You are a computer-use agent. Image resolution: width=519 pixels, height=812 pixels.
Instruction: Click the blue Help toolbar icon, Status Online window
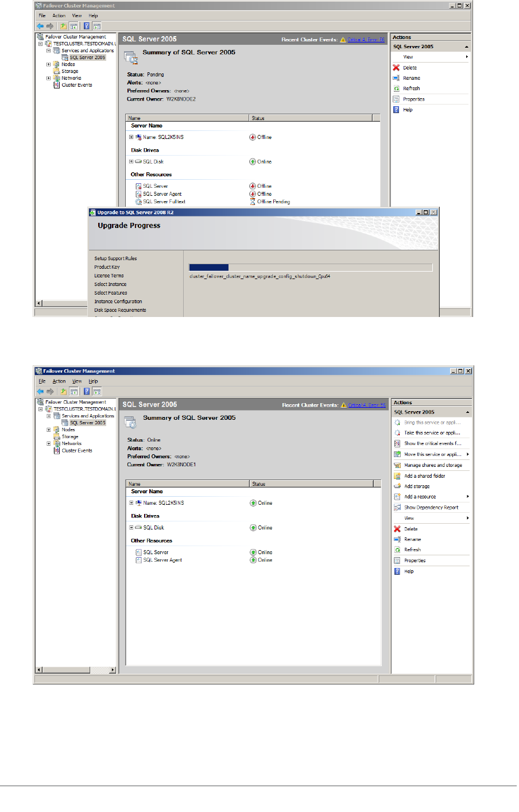(x=87, y=392)
